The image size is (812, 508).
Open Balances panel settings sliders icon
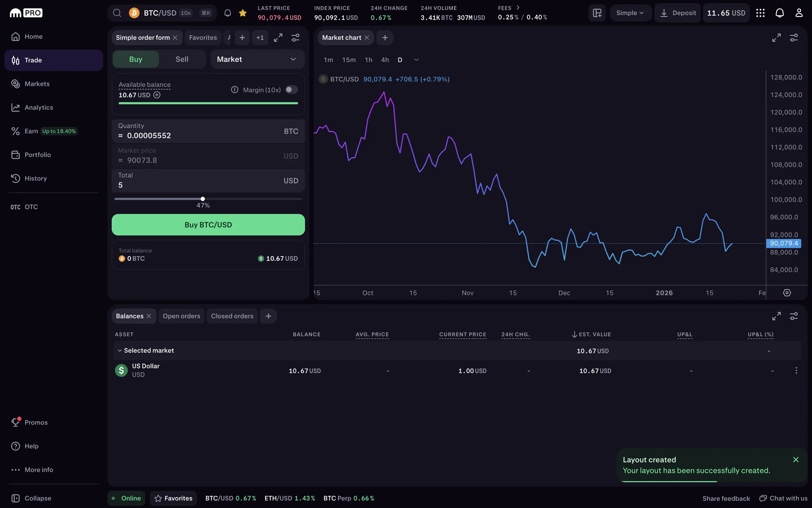pos(794,316)
